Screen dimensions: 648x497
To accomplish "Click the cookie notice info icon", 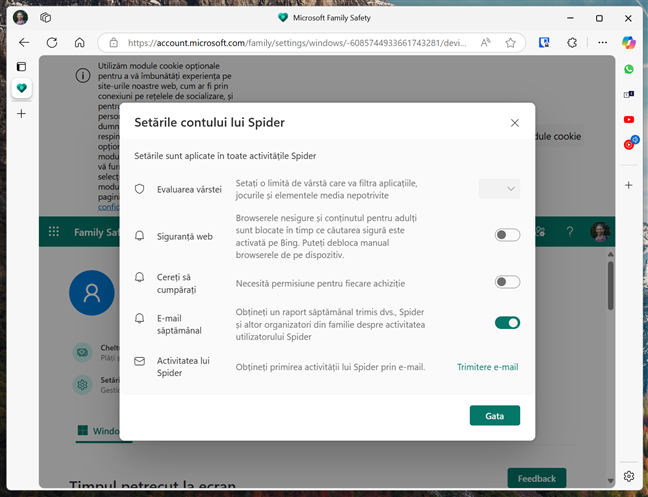I will (x=83, y=76).
